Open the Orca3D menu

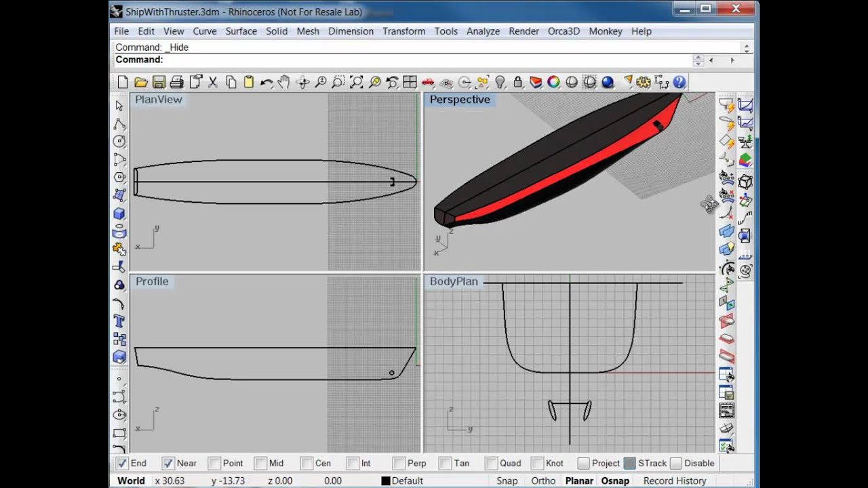pos(564,31)
